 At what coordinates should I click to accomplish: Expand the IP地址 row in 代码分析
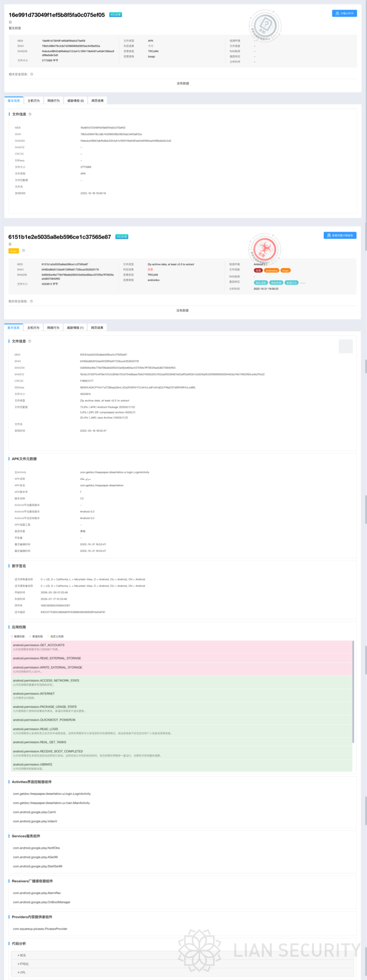point(183,964)
